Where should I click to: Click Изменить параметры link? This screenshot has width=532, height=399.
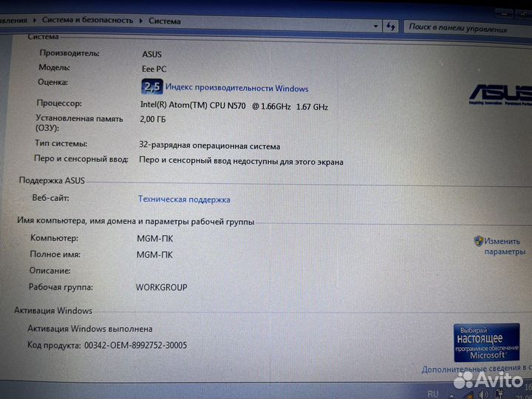coord(505,246)
